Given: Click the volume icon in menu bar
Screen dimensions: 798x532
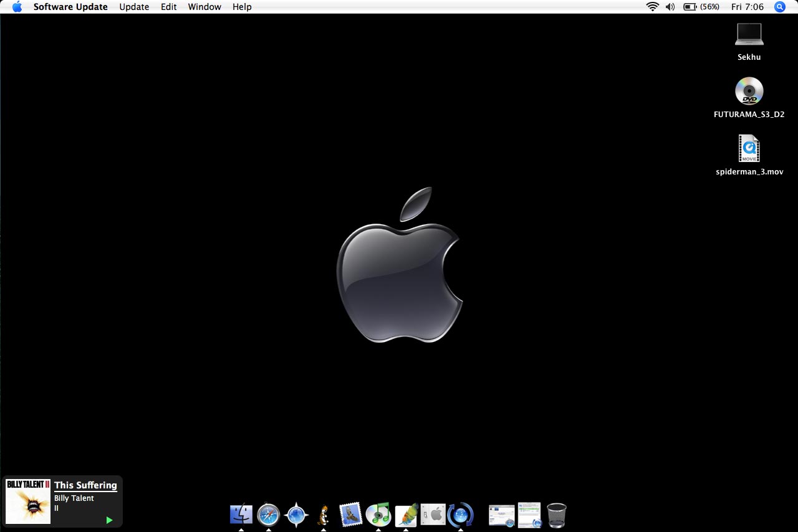Looking at the screenshot, I should click(670, 7).
